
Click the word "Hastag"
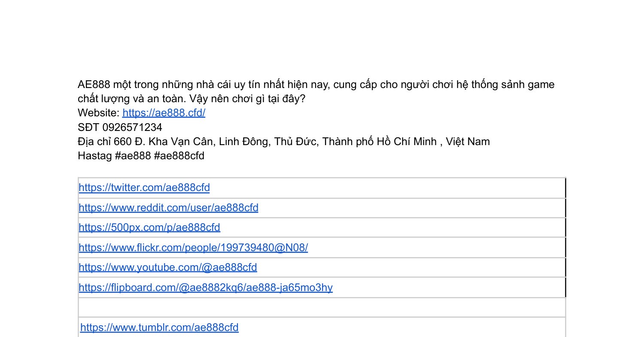click(x=94, y=156)
